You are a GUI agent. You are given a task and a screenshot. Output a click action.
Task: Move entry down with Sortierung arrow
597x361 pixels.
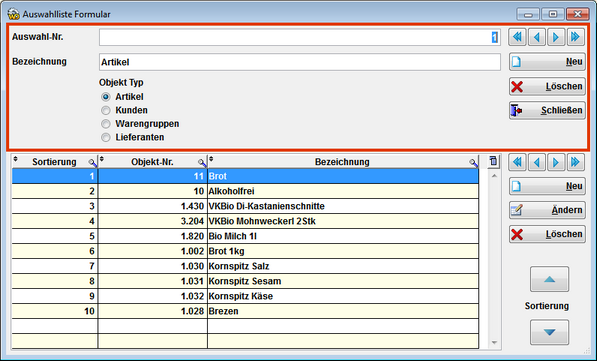(549, 332)
